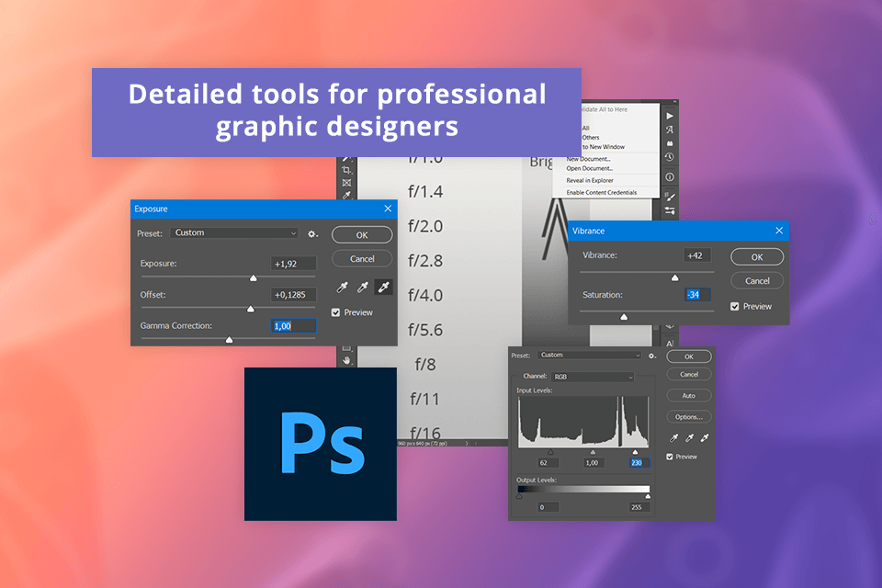Select the Crop tool in the toolbar
The width and height of the screenshot is (882, 588).
[x=346, y=170]
